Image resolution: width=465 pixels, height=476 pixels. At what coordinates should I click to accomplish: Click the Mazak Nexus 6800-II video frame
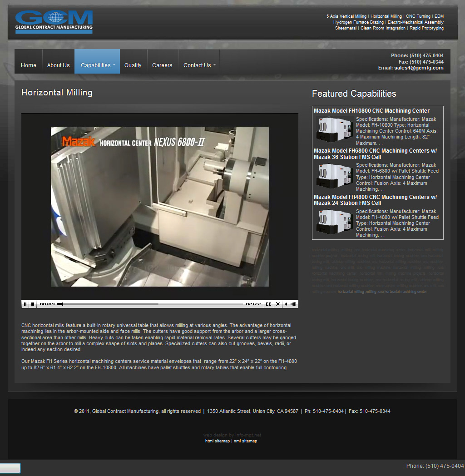tap(160, 207)
